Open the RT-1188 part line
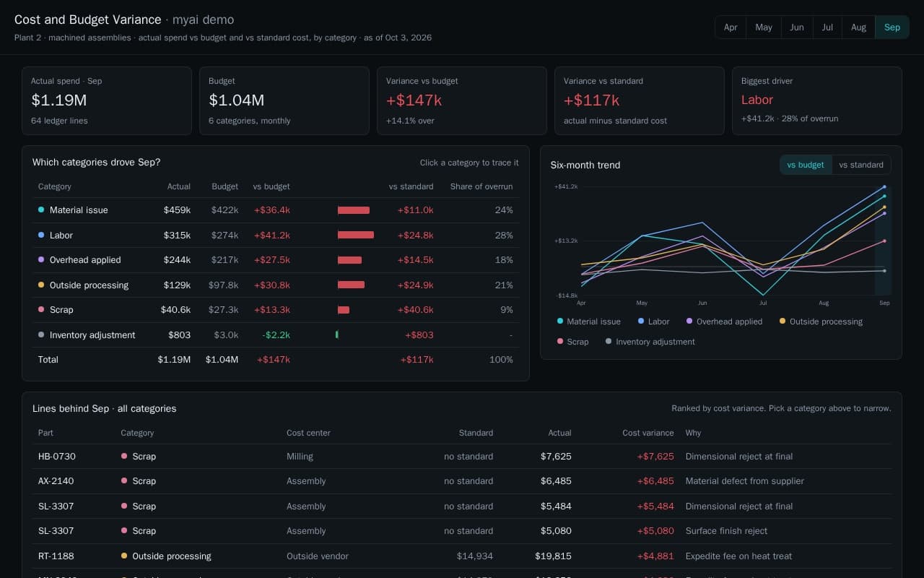 click(56, 556)
